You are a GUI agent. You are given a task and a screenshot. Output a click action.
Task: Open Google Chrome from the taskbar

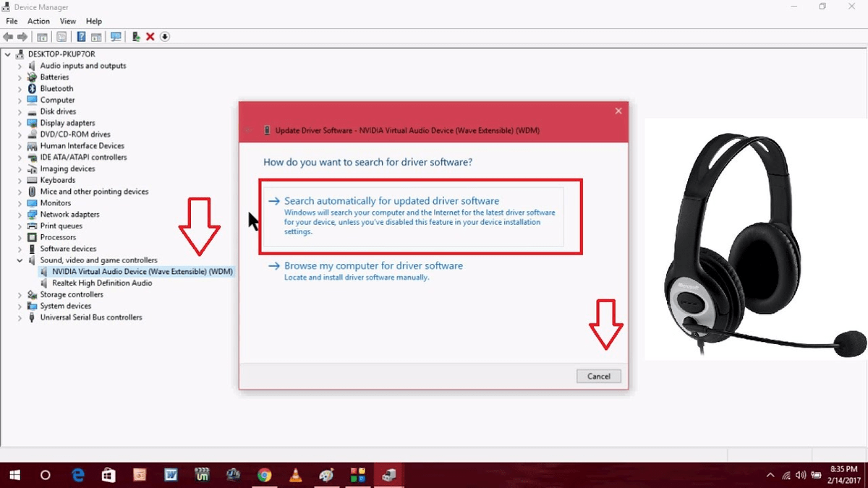point(264,475)
